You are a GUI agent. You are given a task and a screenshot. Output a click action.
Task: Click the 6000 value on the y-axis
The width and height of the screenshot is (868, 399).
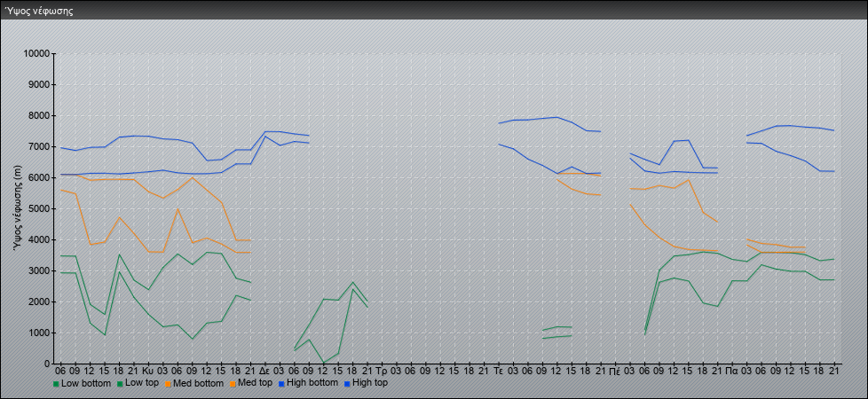point(39,177)
